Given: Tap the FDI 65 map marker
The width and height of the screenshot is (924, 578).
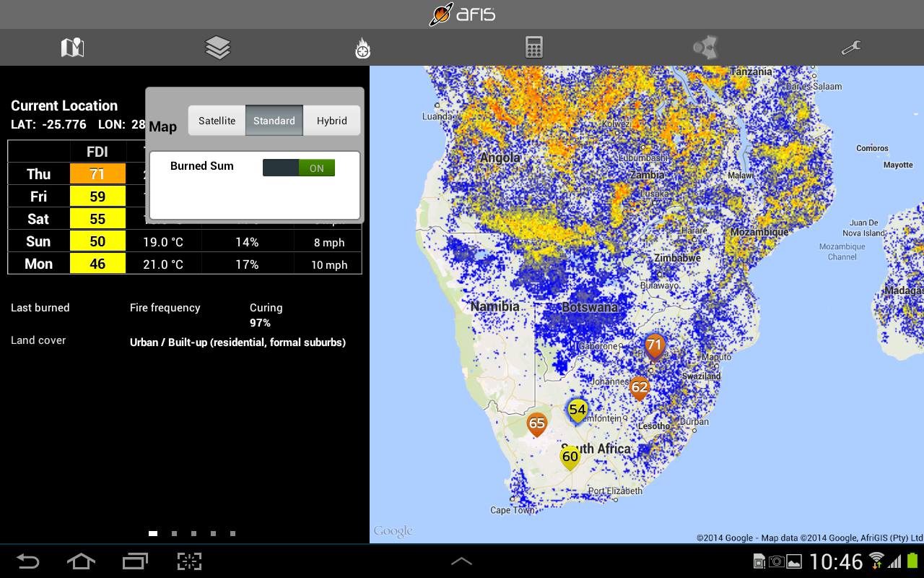Looking at the screenshot, I should pyautogui.click(x=536, y=423).
